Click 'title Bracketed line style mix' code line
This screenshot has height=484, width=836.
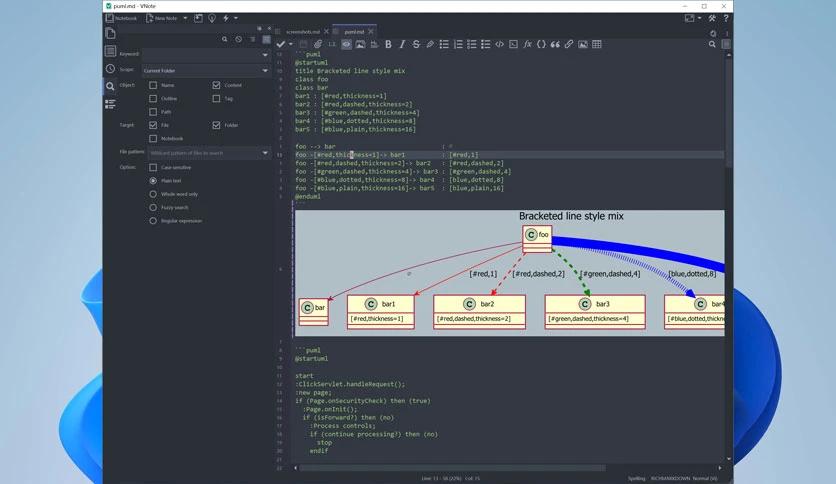coord(350,71)
